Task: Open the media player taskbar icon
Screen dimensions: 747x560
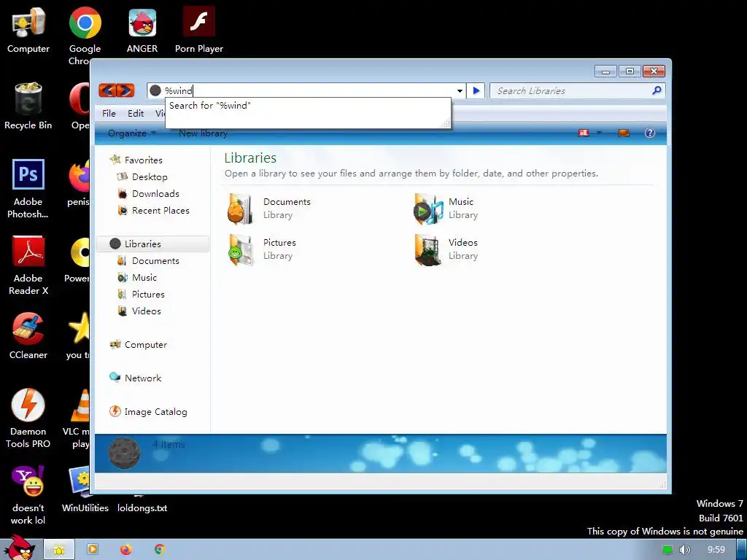Action: 93,549
